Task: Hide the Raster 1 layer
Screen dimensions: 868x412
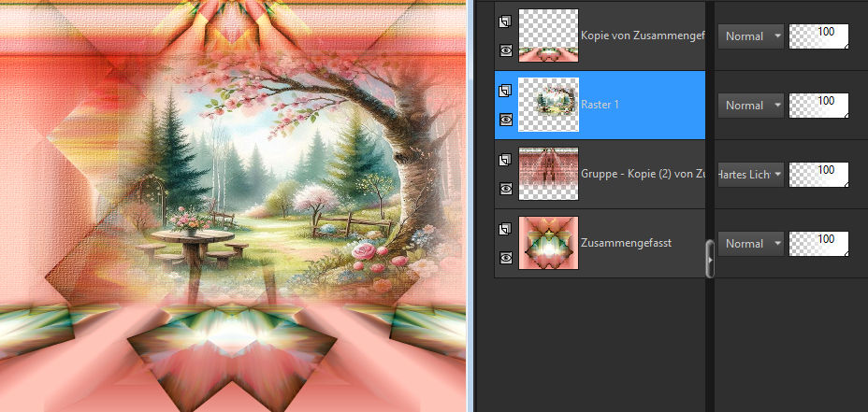Action: coord(506,120)
